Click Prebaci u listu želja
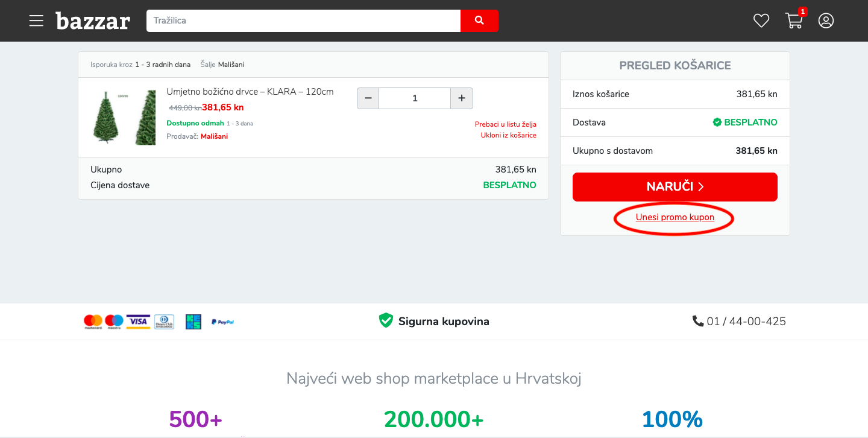 [505, 124]
